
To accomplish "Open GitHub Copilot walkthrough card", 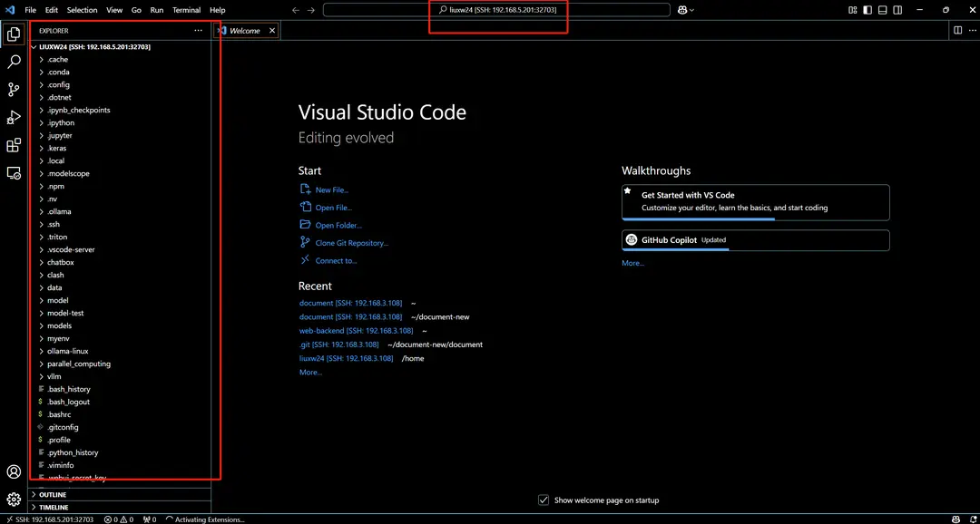I will pos(756,240).
